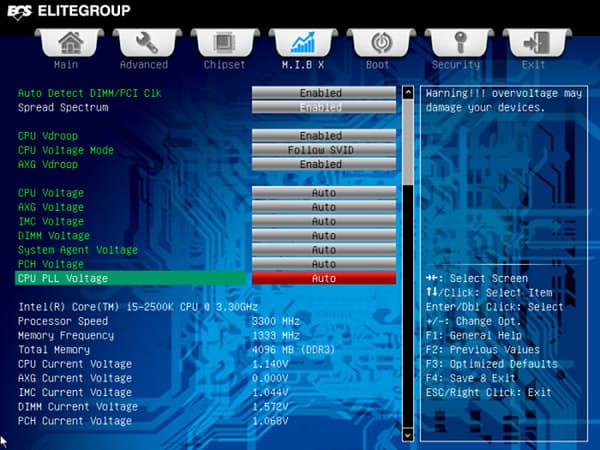
Task: Click the F3: Optimized Defaults hint
Action: click(x=492, y=364)
